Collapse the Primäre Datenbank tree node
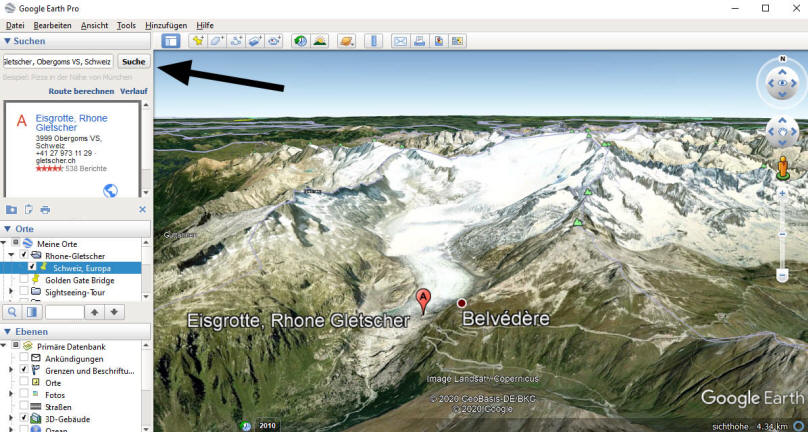The width and height of the screenshot is (808, 432). click(4, 346)
